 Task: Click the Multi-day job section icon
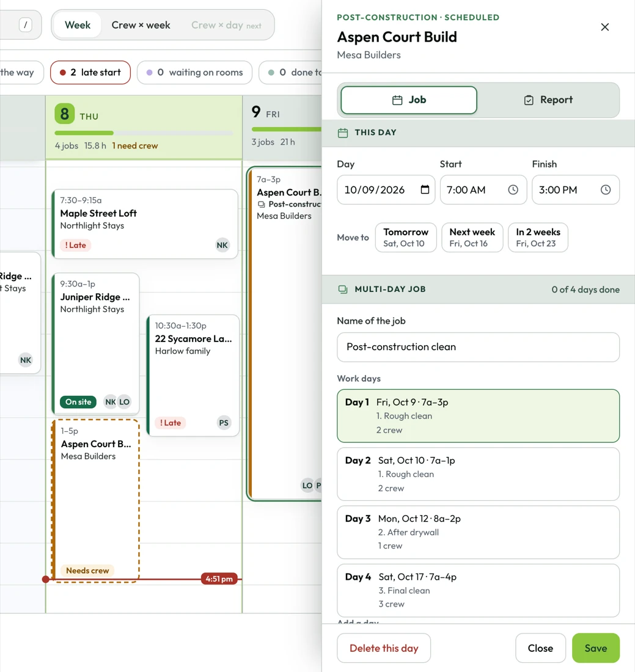point(343,290)
